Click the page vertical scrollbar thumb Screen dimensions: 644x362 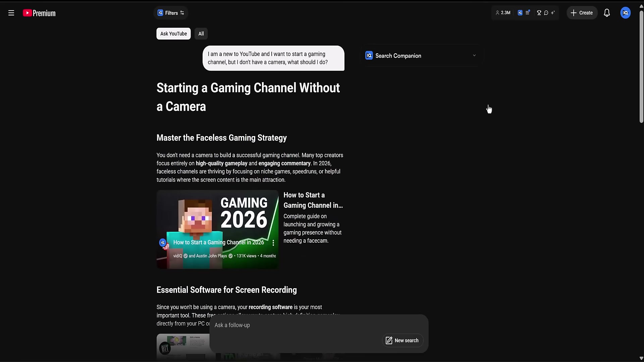coord(641,67)
